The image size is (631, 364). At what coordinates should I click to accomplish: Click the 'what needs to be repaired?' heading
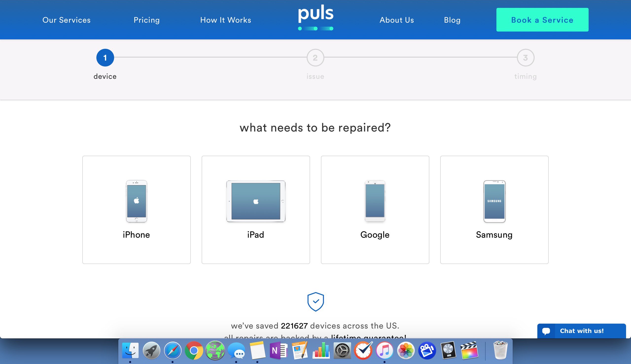click(x=315, y=128)
